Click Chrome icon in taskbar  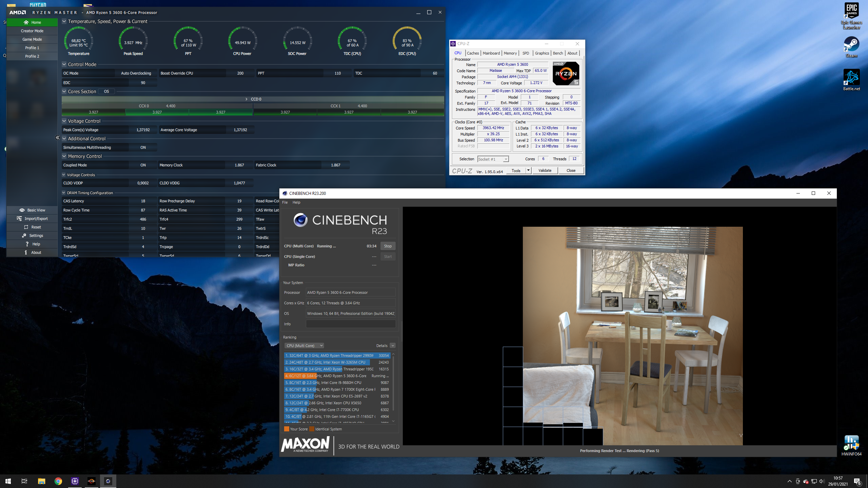click(58, 481)
